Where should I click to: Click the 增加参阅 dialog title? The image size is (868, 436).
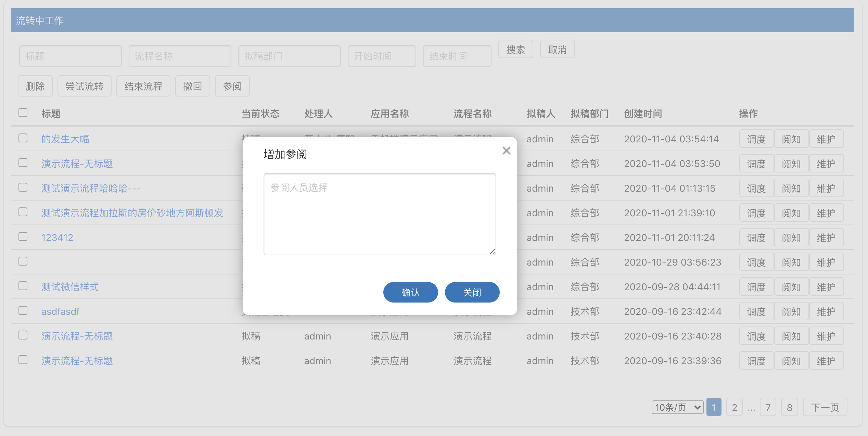(x=285, y=154)
